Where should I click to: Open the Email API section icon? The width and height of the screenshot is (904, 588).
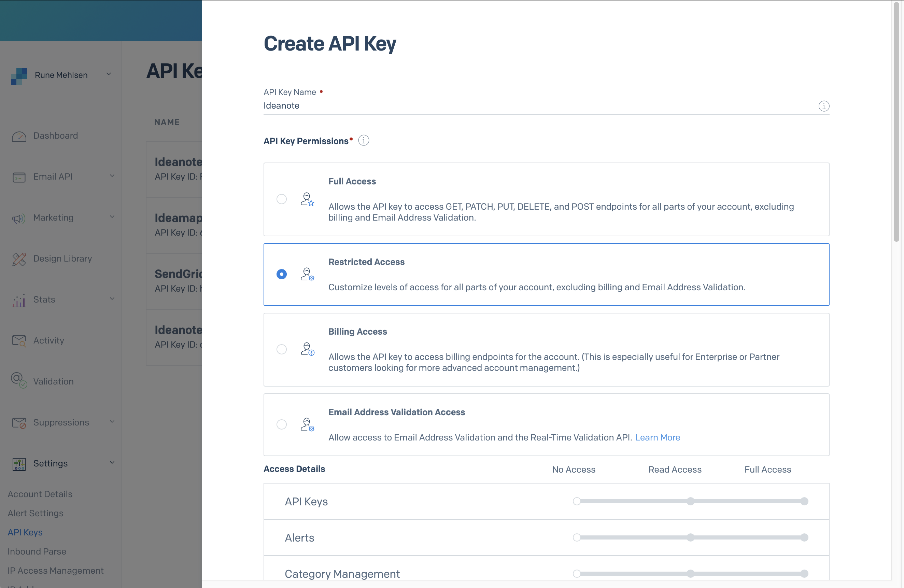pyautogui.click(x=19, y=177)
